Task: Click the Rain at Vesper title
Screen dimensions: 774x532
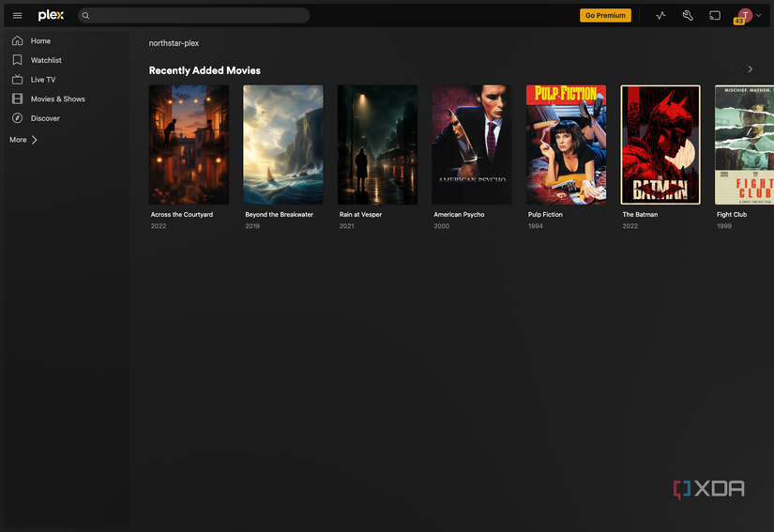Action: (360, 214)
